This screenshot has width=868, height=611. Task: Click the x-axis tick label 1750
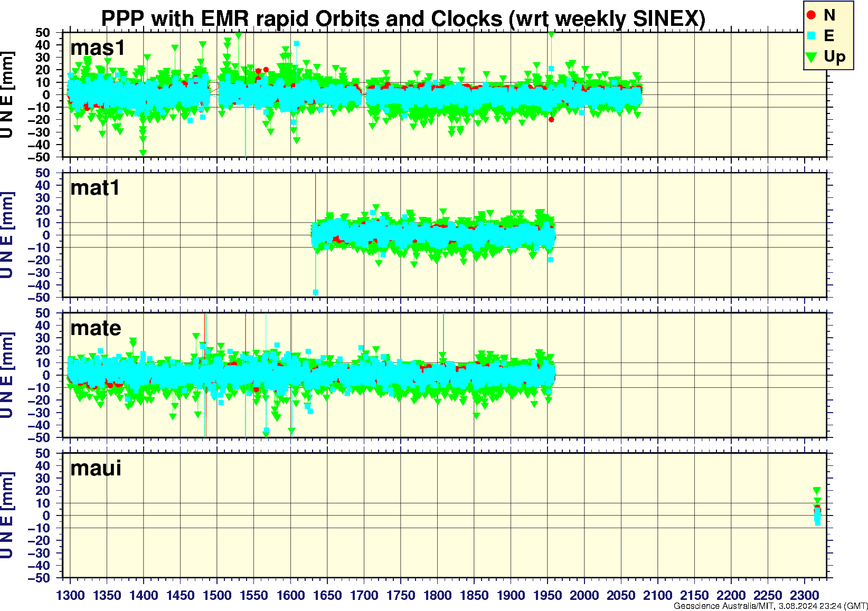coord(401,595)
